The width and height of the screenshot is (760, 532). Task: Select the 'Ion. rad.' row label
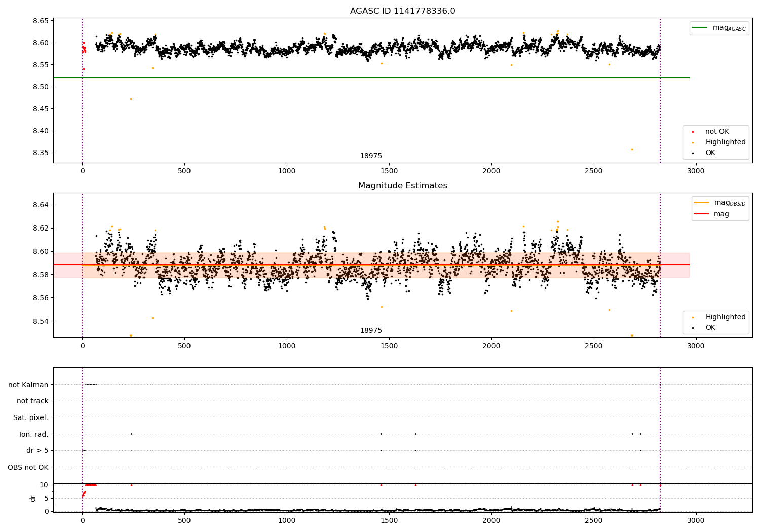click(x=34, y=434)
